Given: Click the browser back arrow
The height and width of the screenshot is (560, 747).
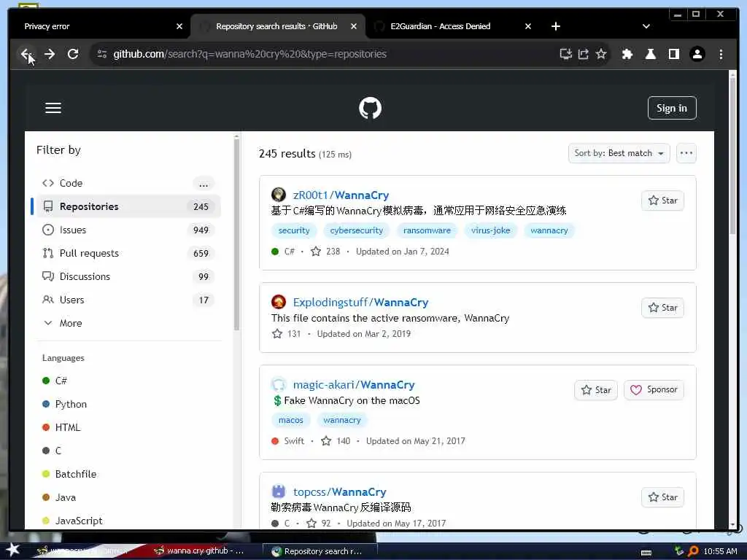Looking at the screenshot, I should coord(26,54).
